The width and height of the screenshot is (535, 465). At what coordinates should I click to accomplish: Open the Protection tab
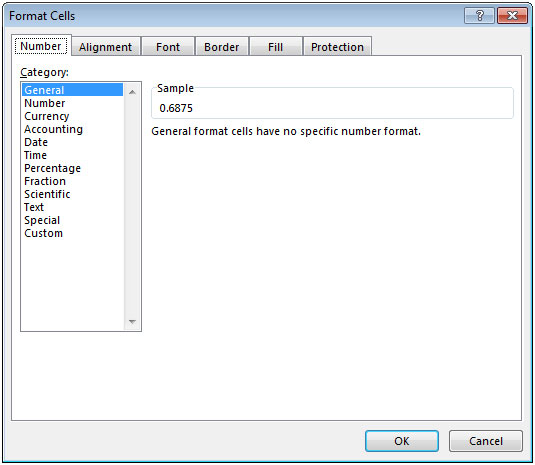click(x=337, y=47)
